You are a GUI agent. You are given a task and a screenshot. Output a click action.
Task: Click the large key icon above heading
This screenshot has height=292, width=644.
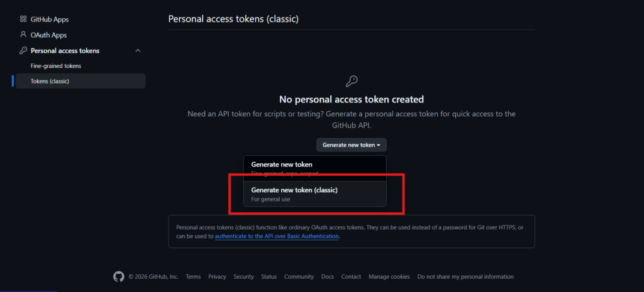click(x=352, y=81)
